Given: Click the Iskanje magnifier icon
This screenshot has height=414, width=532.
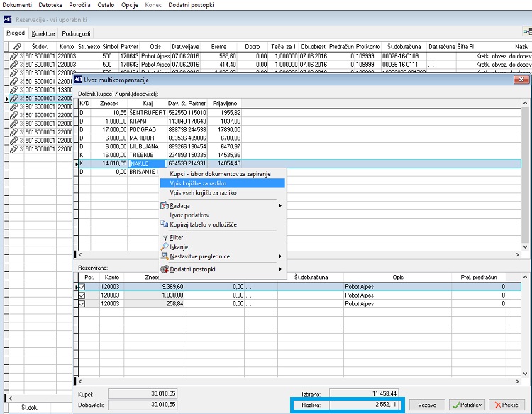Looking at the screenshot, I should click(165, 246).
